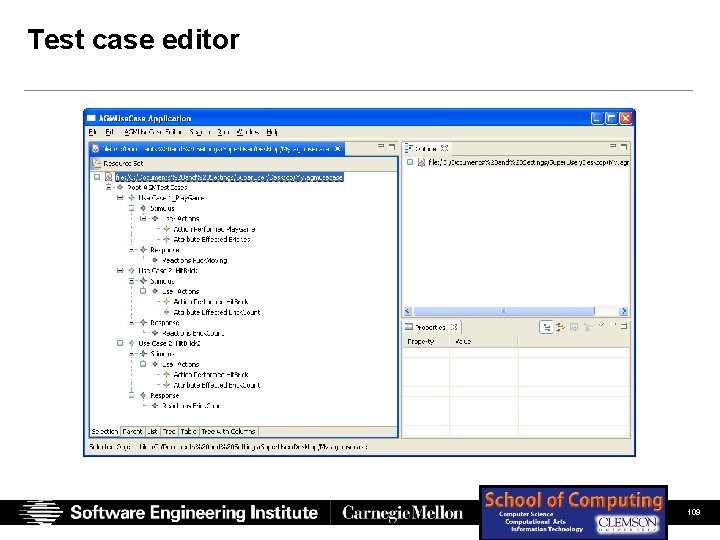Maximize the Properties view
Image resolution: width=720 pixels, height=540 pixels.
(x=624, y=326)
